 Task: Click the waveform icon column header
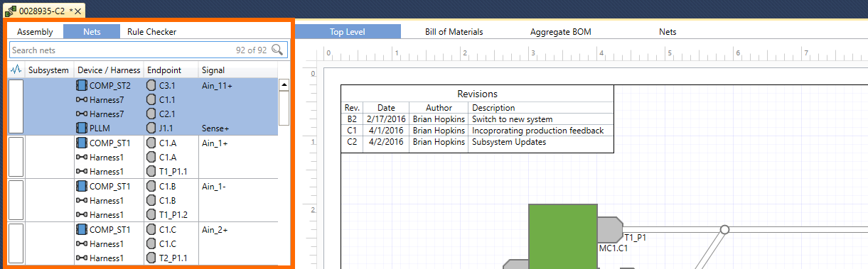pos(16,70)
